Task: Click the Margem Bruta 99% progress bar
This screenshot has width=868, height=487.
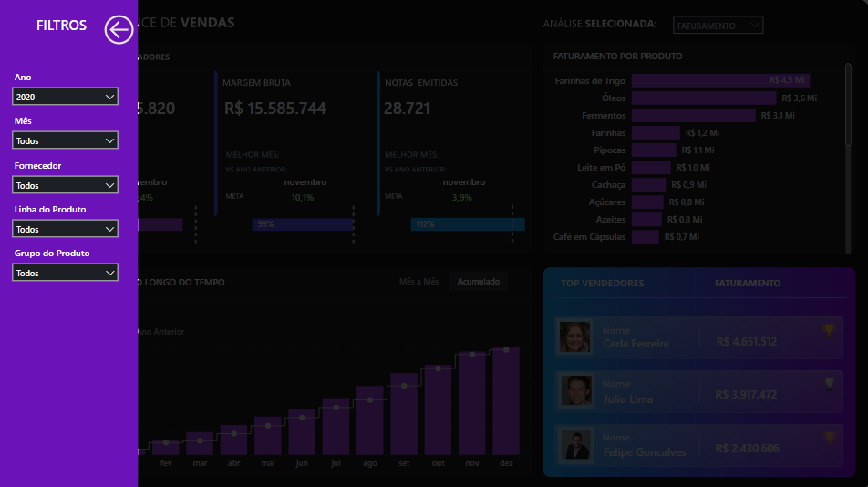Action: pos(303,224)
